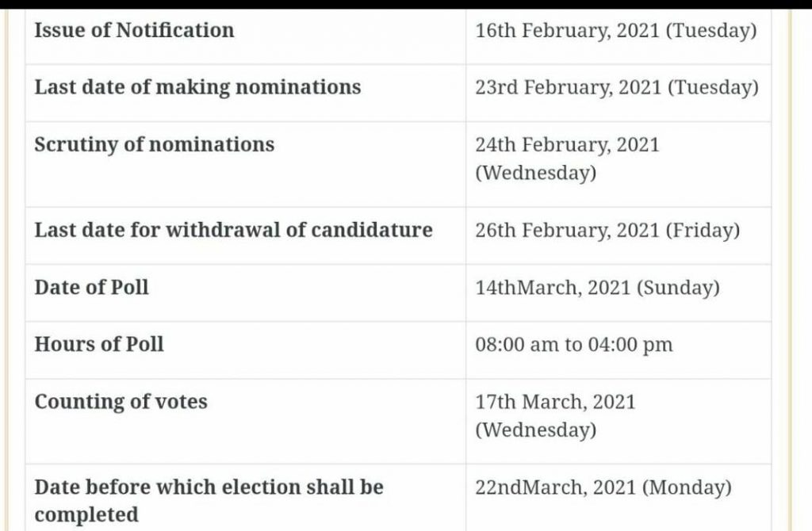Screen dimensions: 812x531
Task: Click the 'Scrutiny of nominations' label
Action: [x=154, y=144]
